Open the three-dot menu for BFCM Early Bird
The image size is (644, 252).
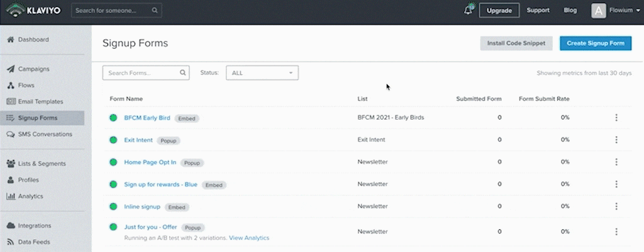[x=616, y=117]
